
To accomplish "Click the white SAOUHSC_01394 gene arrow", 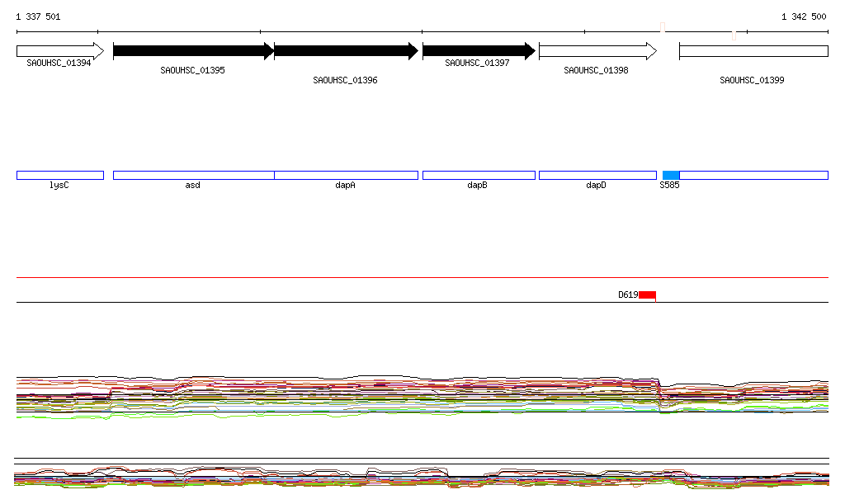I will tap(59, 51).
